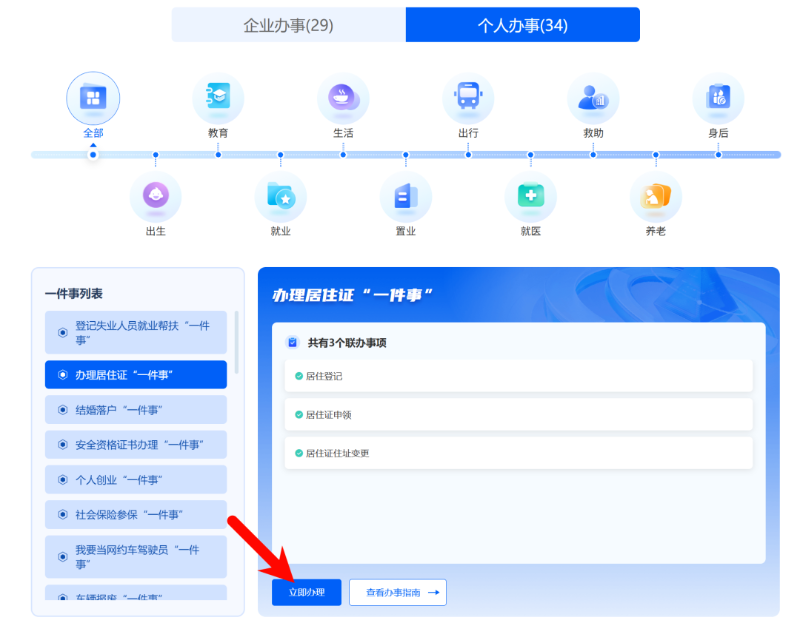Select 结婚落户"一件事" radio item

click(136, 410)
